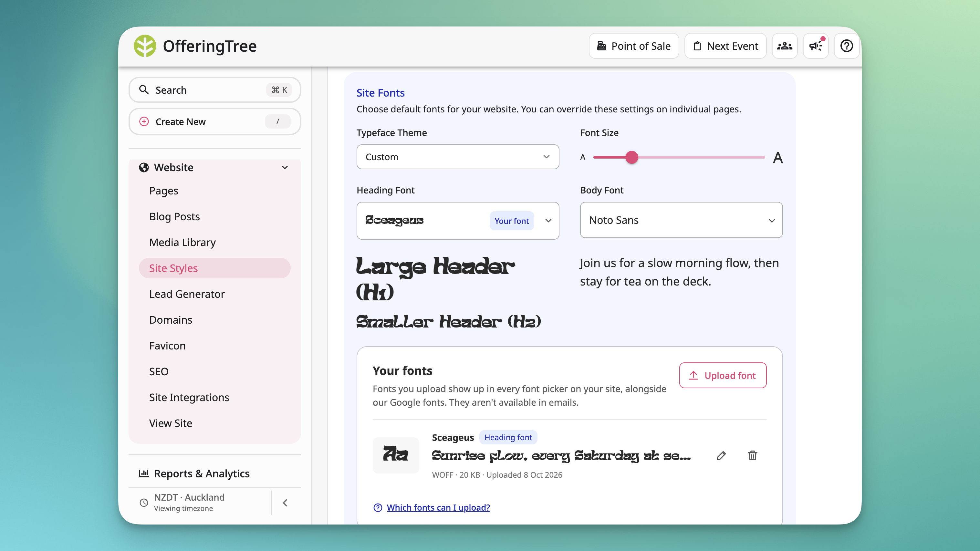Click the Font Size slider handle
Viewport: 980px width, 551px height.
click(631, 157)
